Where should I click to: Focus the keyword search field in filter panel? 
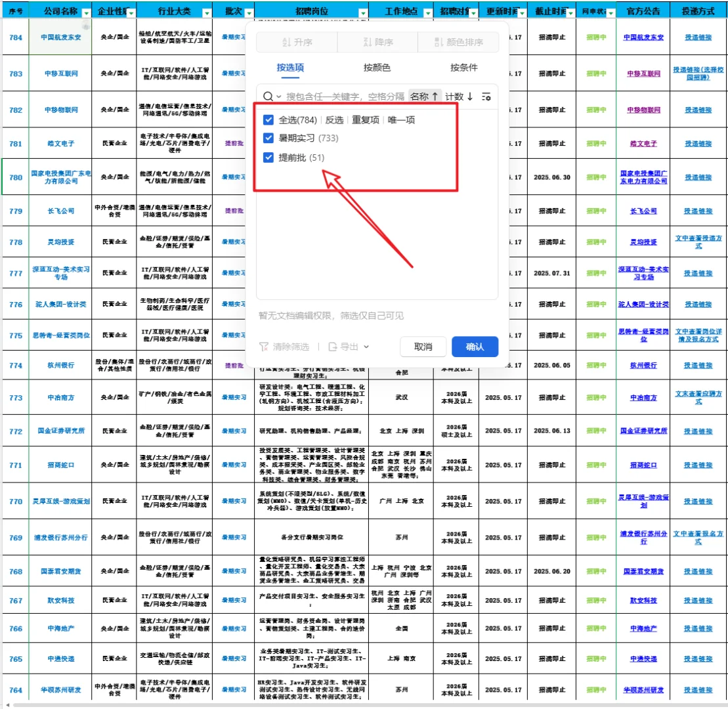(345, 97)
